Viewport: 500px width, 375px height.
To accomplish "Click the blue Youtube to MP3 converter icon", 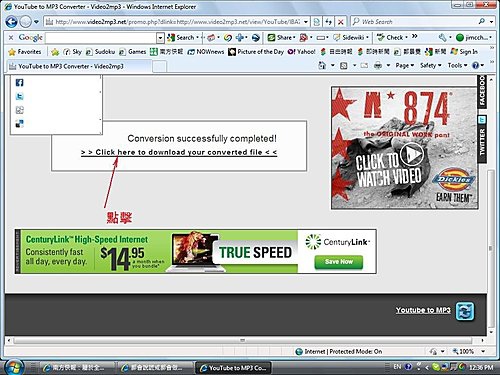I will pyautogui.click(x=465, y=311).
